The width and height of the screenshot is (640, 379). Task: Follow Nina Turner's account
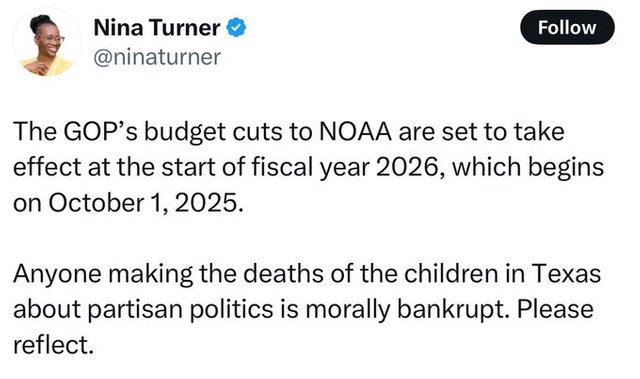[x=567, y=27]
